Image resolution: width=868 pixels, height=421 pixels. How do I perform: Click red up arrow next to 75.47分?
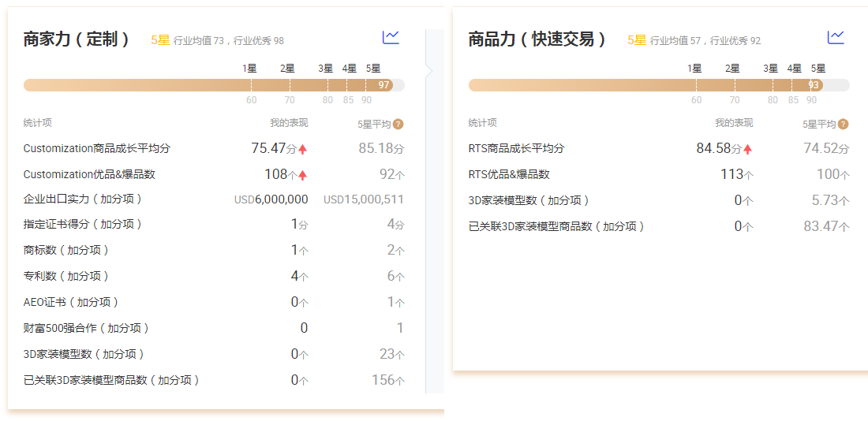[302, 149]
